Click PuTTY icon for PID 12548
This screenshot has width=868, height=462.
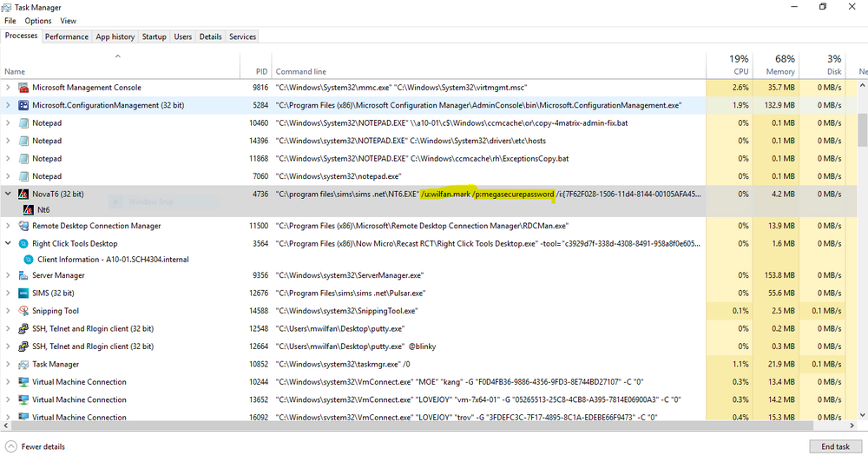[23, 328]
